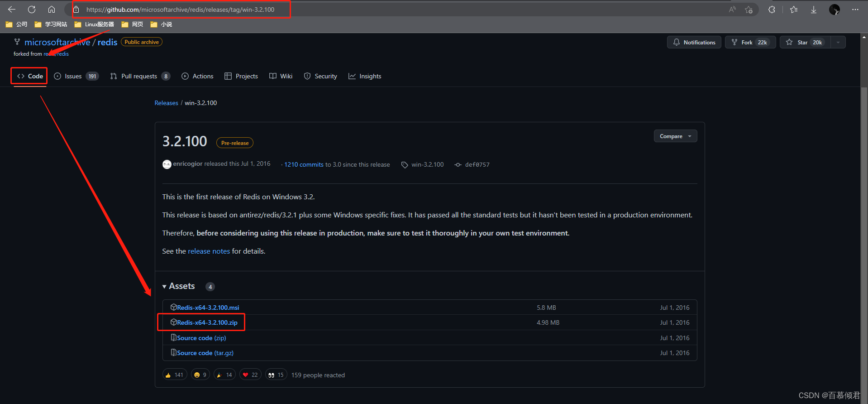Open the Security tab
The height and width of the screenshot is (404, 868).
point(320,76)
